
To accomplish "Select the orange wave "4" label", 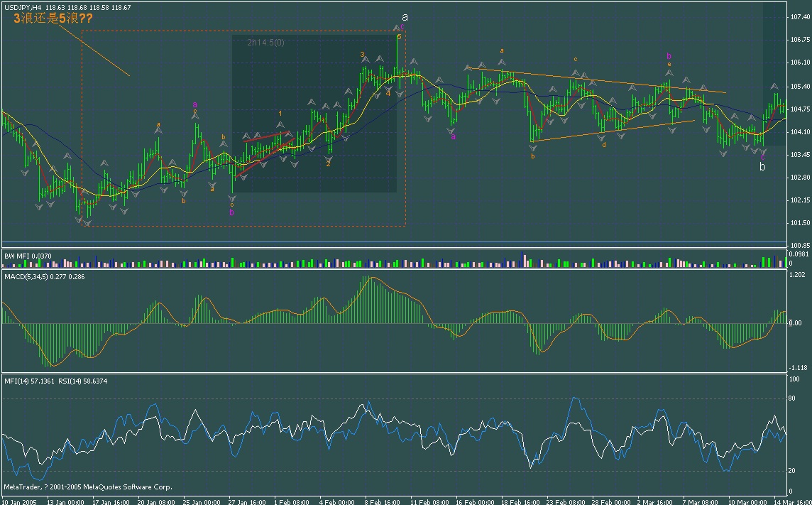I will pyautogui.click(x=388, y=92).
